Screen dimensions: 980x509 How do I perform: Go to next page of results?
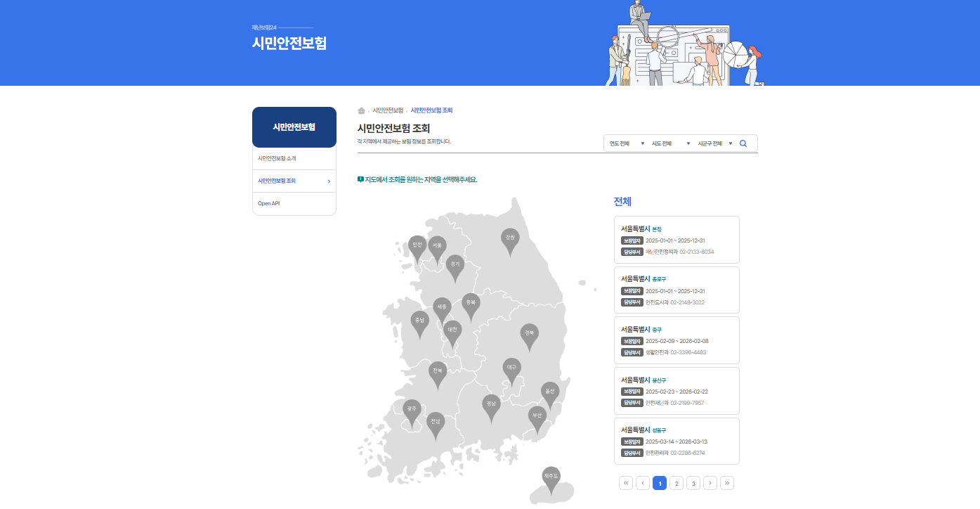(710, 483)
